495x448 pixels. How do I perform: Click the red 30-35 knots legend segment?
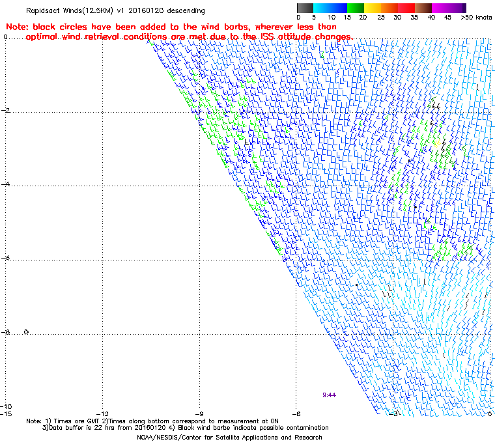point(406,8)
